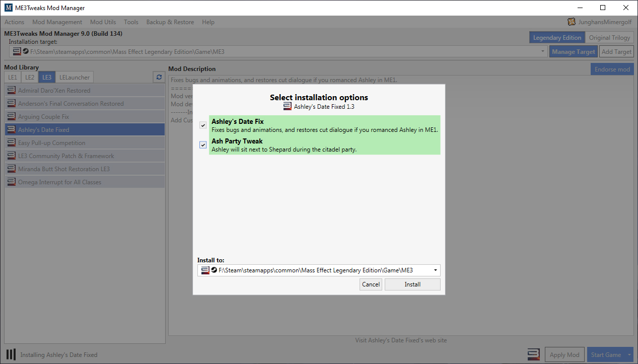Viewport: 638px width, 364px height.
Task: Click the Steam icon in the Installation target bar
Action: [26, 51]
